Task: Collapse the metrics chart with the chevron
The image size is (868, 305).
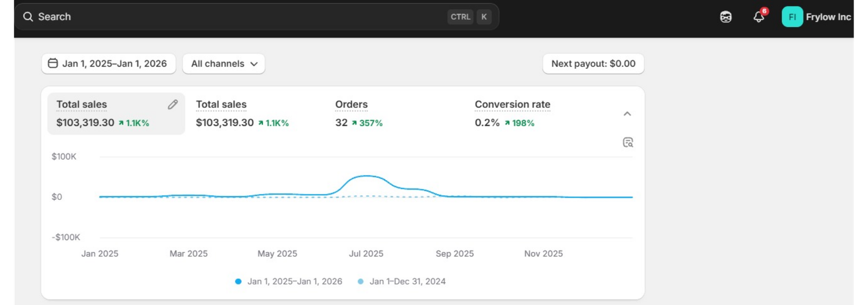Action: click(x=627, y=114)
